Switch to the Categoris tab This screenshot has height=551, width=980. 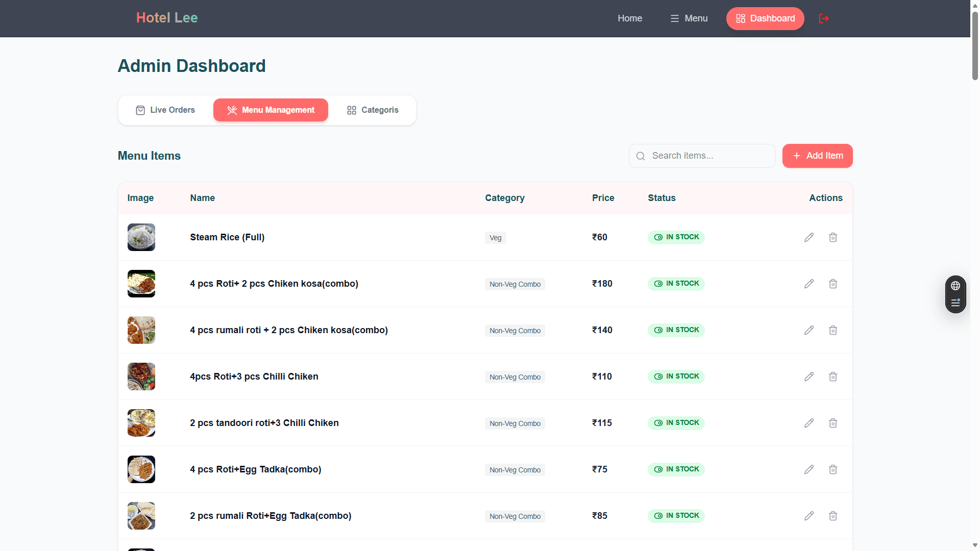373,110
